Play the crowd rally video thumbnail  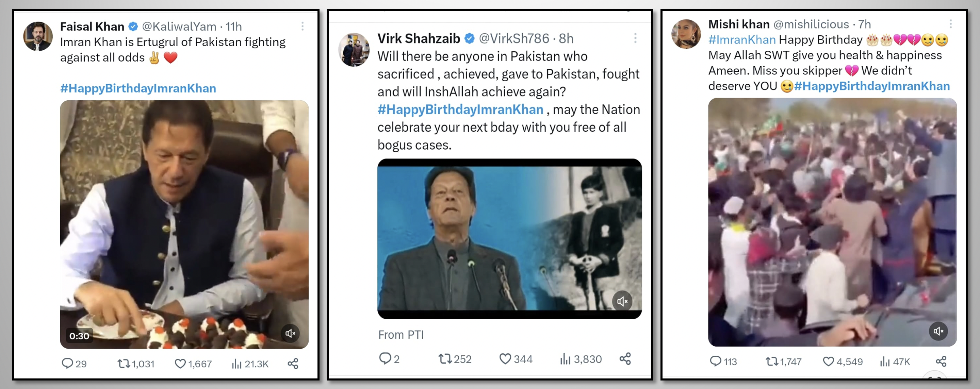tap(832, 222)
